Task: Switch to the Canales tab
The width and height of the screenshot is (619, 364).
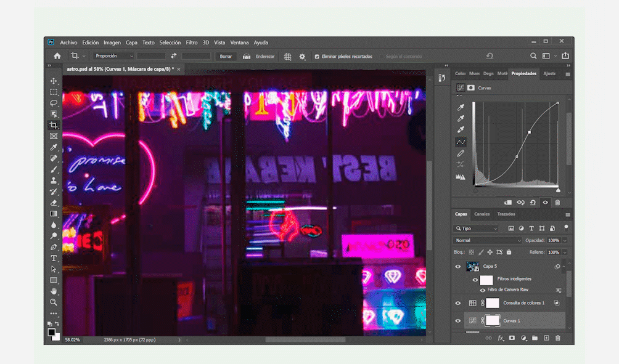Action: 482,214
